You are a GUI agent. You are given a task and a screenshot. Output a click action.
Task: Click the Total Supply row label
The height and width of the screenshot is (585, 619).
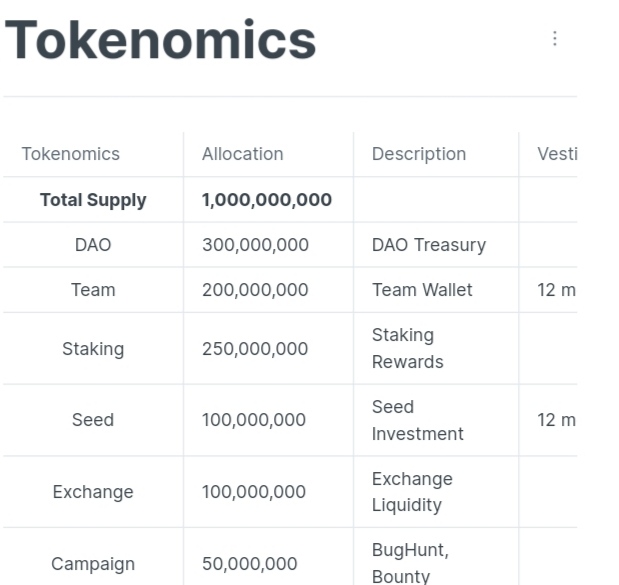[93, 200]
